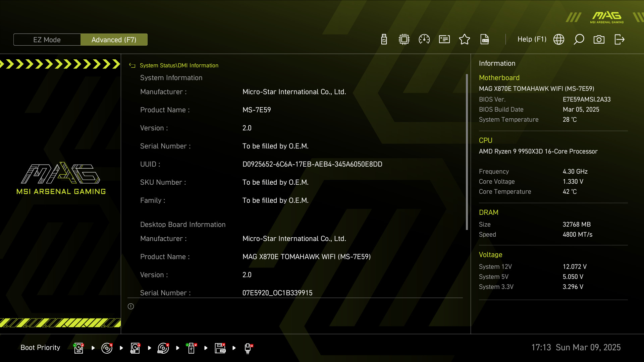The width and height of the screenshot is (644, 362).
Task: Click the CPU frequency value 4.30 GHz
Action: click(x=575, y=172)
